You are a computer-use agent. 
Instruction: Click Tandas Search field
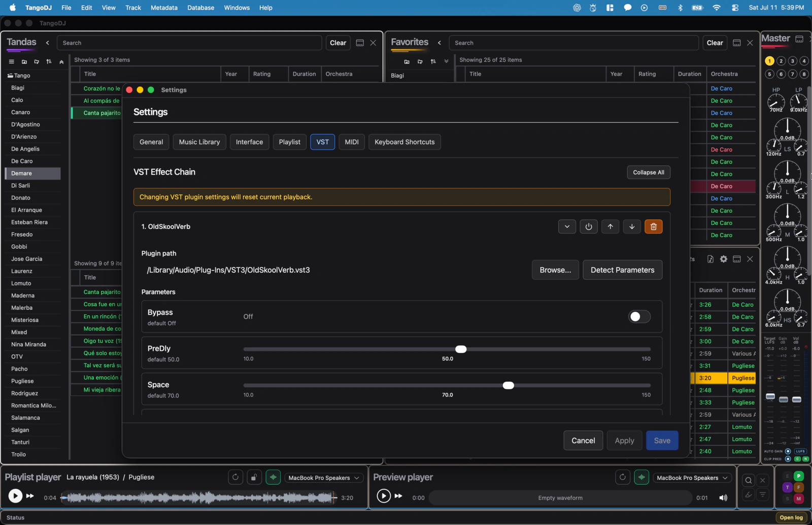coord(189,43)
